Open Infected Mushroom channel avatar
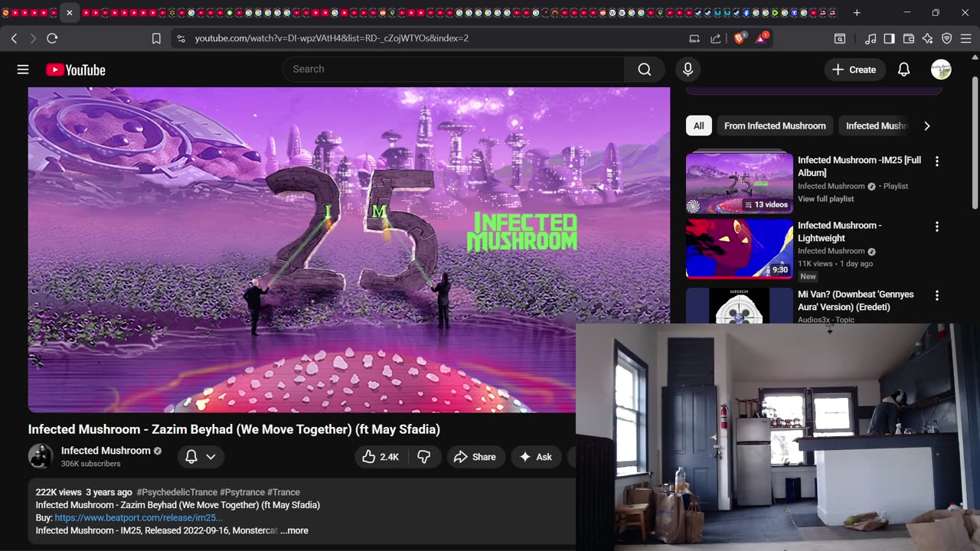 pos(41,456)
